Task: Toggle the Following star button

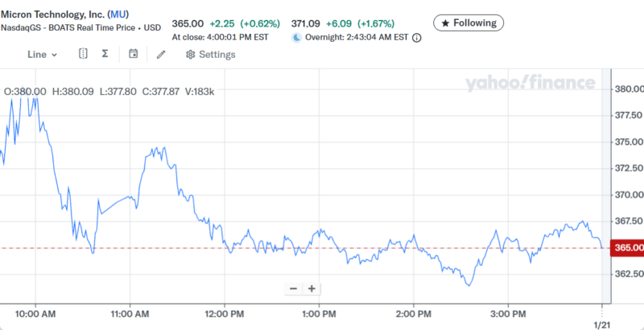Action: tap(469, 23)
